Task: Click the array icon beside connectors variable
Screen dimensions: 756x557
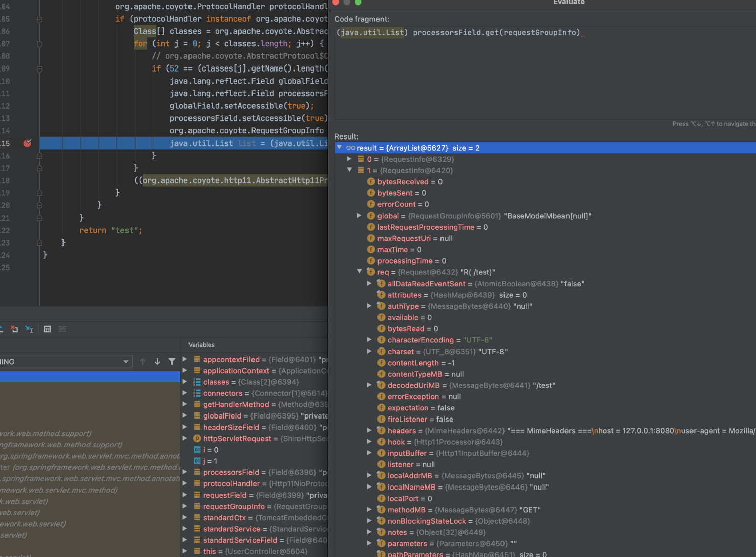Action: [x=197, y=393]
